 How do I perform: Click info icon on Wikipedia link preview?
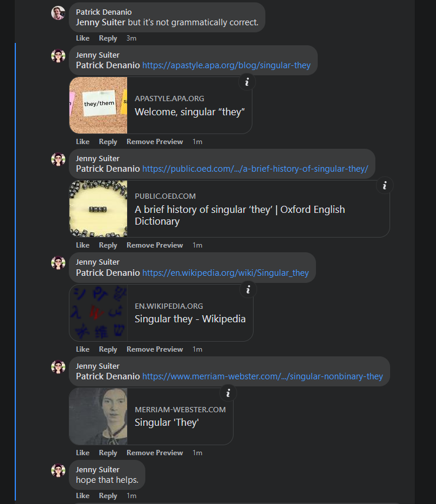248,289
